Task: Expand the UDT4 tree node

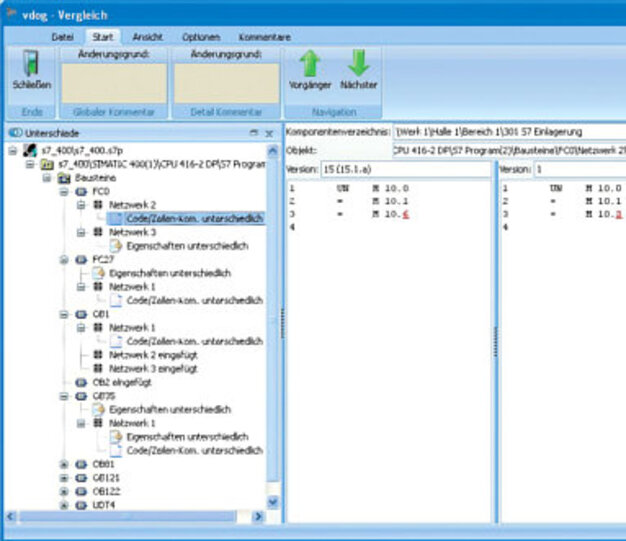Action: [x=64, y=505]
